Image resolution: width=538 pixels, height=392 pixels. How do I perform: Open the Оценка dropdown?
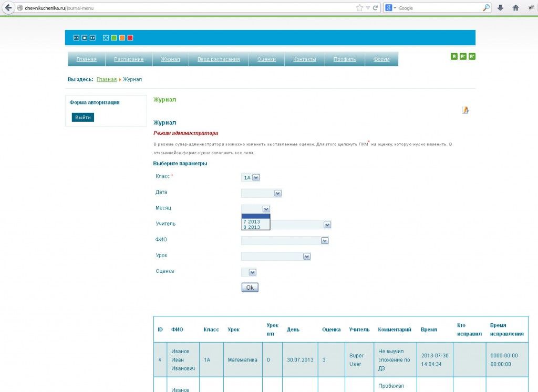pyautogui.click(x=249, y=272)
